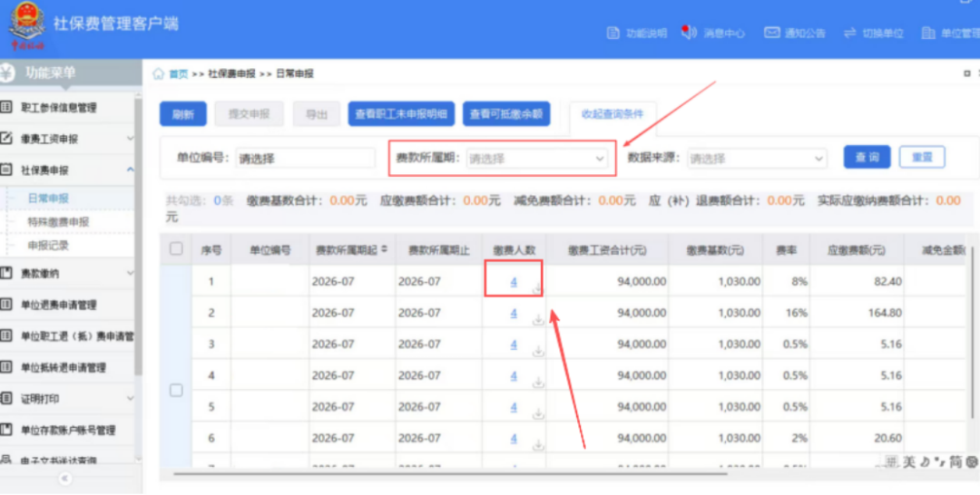
Task: Click the table's horizontal scrollbar
Action: tap(450, 474)
